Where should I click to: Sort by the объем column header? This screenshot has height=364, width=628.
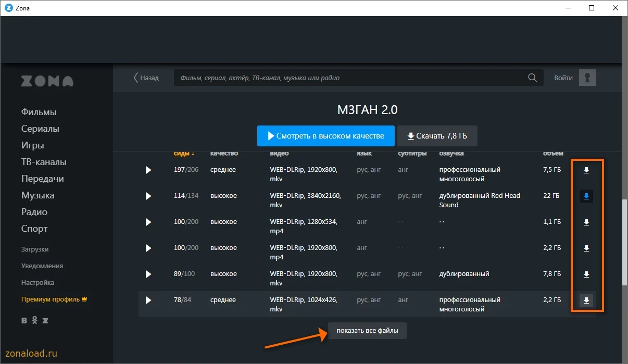coord(553,154)
